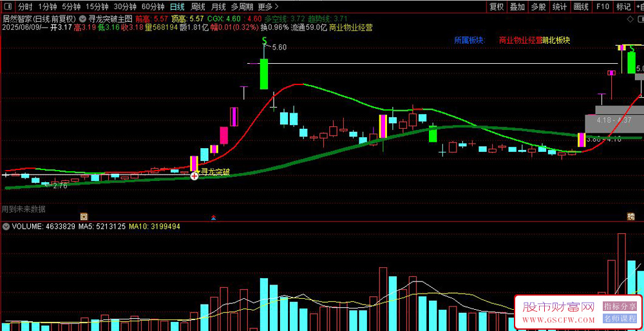
Task: Click the 流通59.0亿 float value
Action: (x=309, y=28)
